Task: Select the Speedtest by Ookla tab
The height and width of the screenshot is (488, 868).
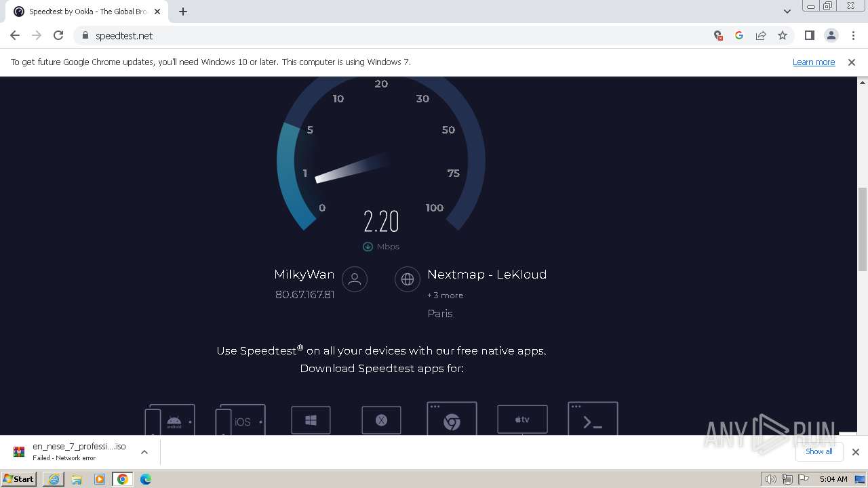Action: click(x=87, y=12)
